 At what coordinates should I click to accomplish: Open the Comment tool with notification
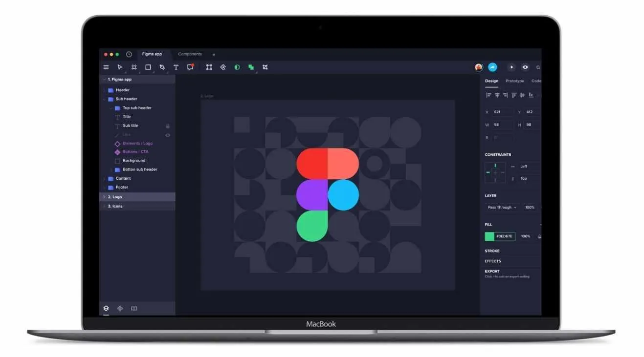[x=191, y=67]
